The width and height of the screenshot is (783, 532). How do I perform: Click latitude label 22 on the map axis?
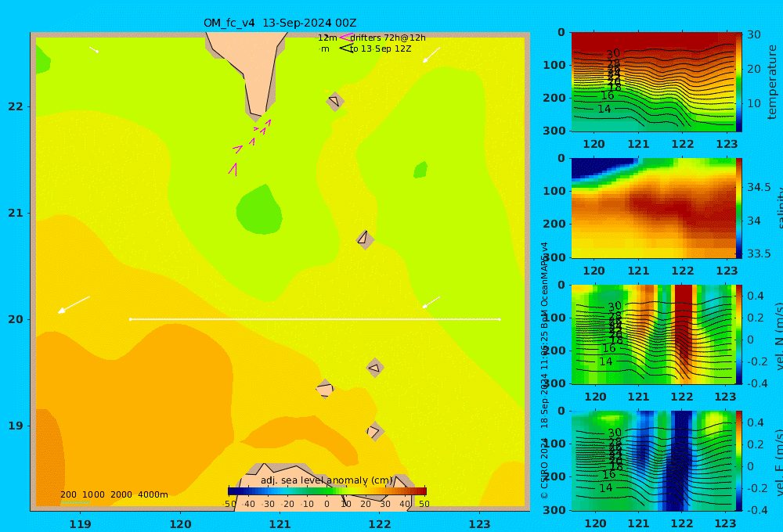pyautogui.click(x=16, y=106)
